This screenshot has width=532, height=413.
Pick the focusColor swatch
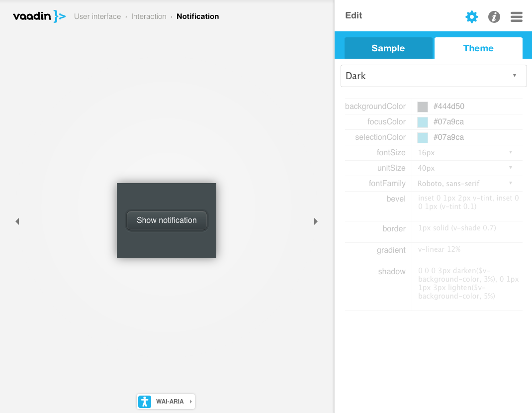423,122
